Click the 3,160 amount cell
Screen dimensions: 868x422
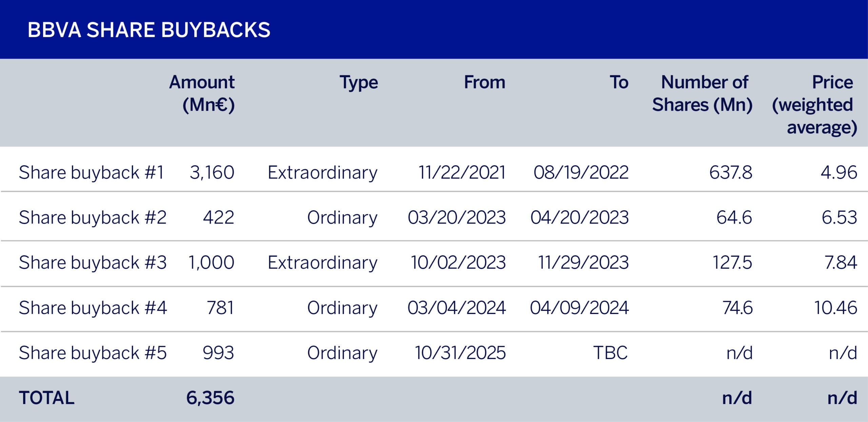click(x=212, y=172)
